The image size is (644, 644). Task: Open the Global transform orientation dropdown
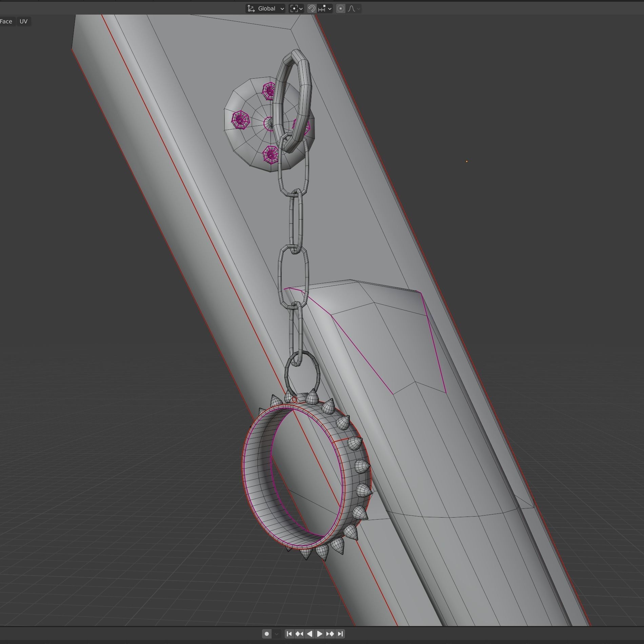point(265,8)
